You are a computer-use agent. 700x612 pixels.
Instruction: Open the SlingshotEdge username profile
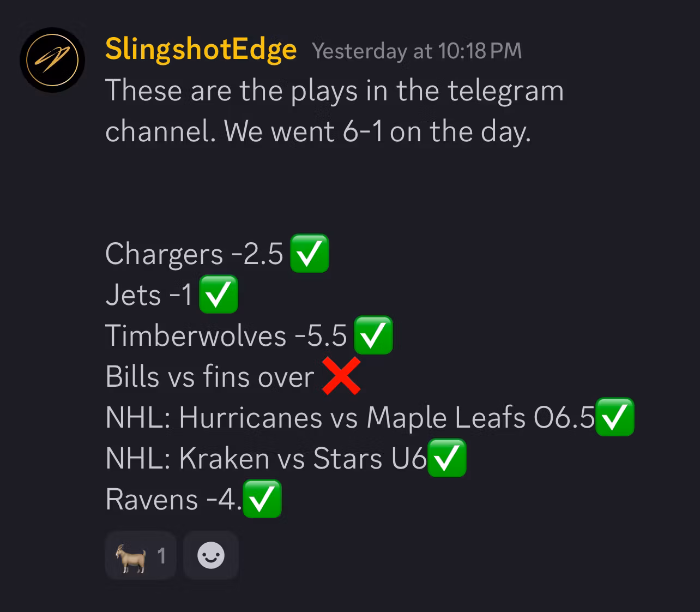(201, 50)
